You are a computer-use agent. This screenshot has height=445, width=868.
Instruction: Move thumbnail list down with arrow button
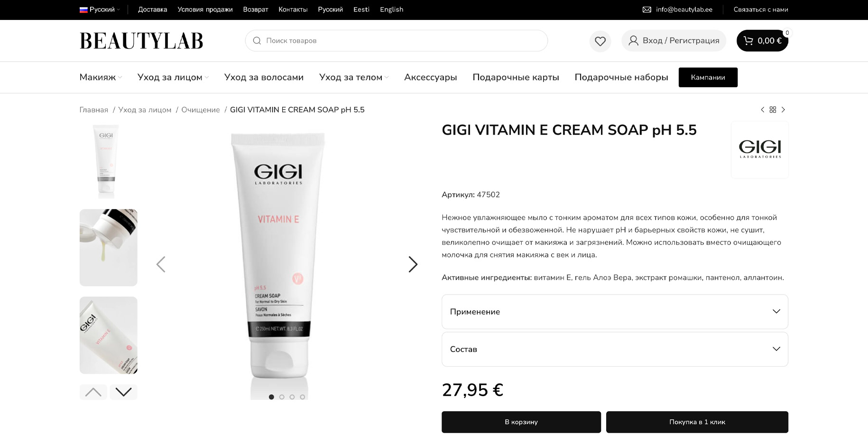pos(123,392)
